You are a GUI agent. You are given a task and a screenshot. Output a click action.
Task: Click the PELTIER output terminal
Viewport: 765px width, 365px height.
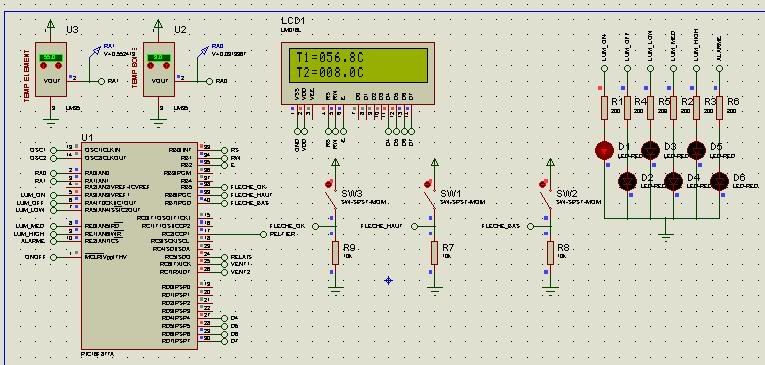(x=264, y=234)
